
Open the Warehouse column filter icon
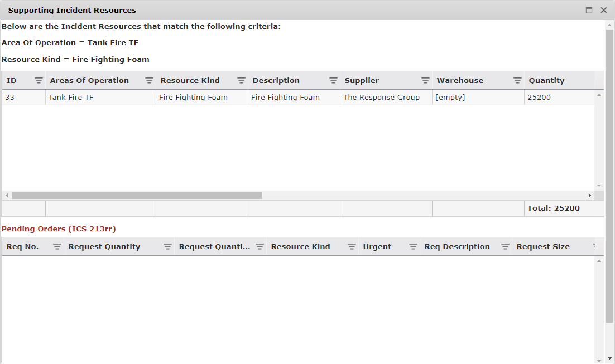pos(517,80)
